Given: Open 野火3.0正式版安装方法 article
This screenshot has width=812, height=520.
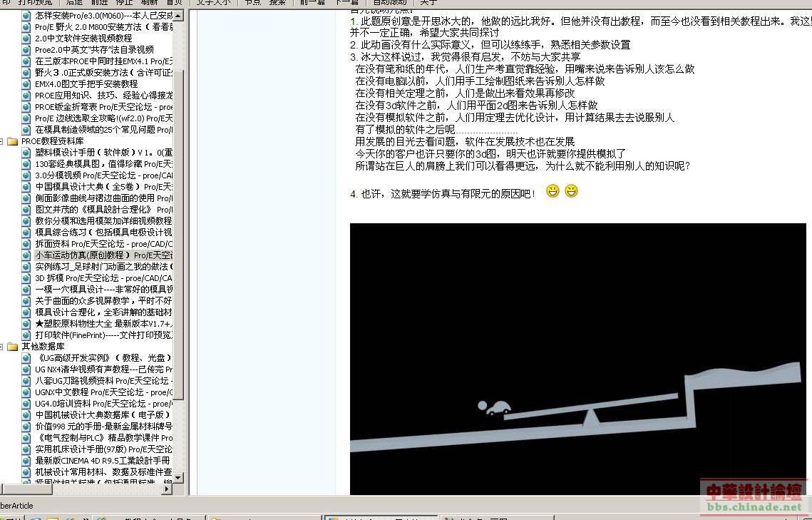Looking at the screenshot, I should point(103,73).
